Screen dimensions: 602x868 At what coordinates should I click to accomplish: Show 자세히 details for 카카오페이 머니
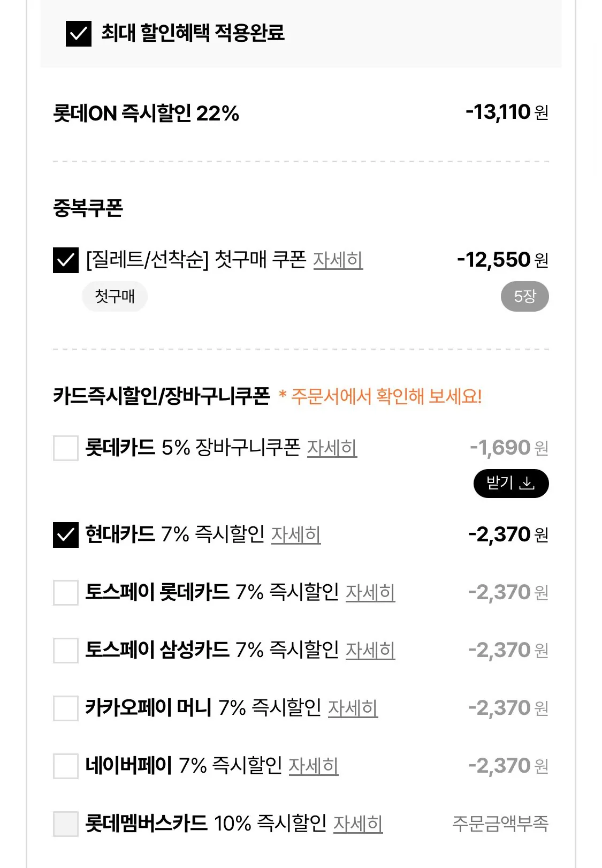coord(353,708)
